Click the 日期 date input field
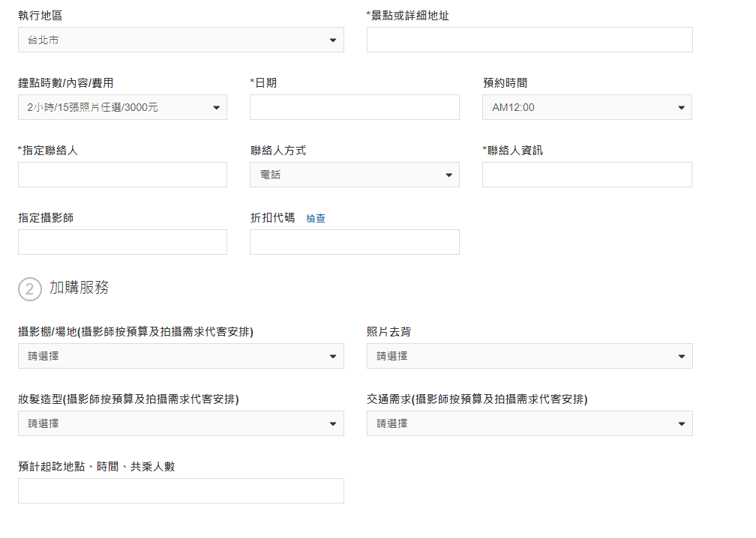756x538 pixels. point(354,107)
